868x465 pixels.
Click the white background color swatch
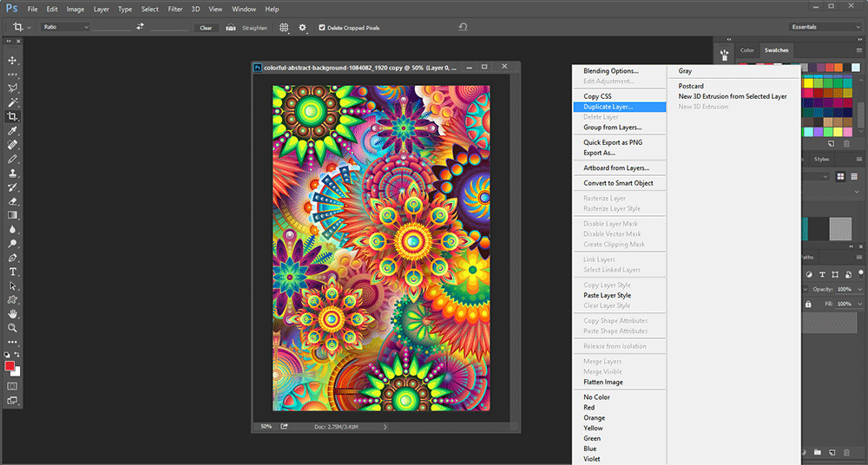click(x=17, y=373)
